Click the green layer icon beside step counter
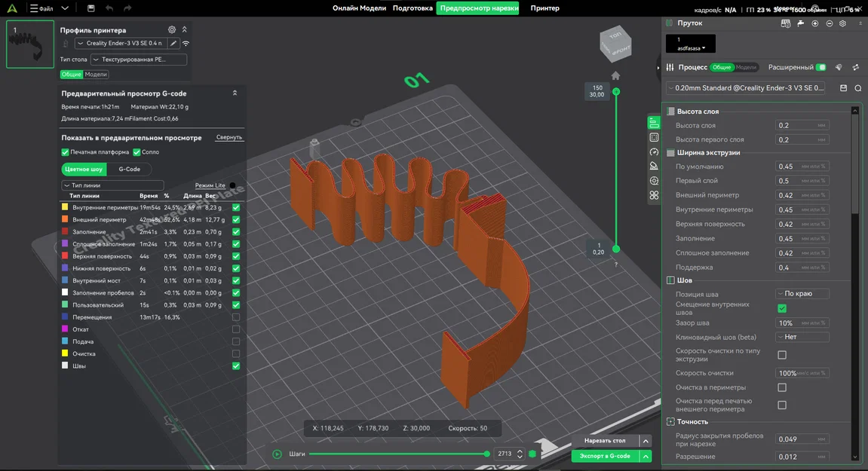This screenshot has width=868, height=471. point(532,454)
